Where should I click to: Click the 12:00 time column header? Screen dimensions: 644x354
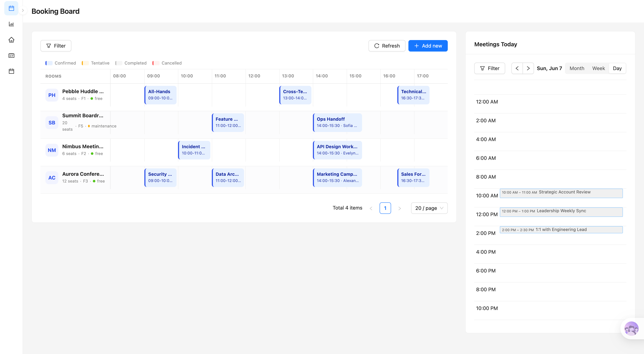coord(254,76)
